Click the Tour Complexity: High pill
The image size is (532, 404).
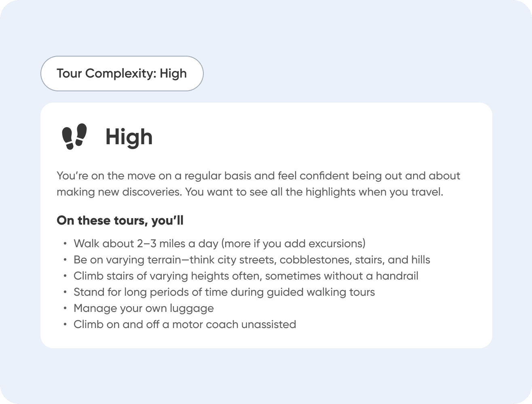[122, 74]
